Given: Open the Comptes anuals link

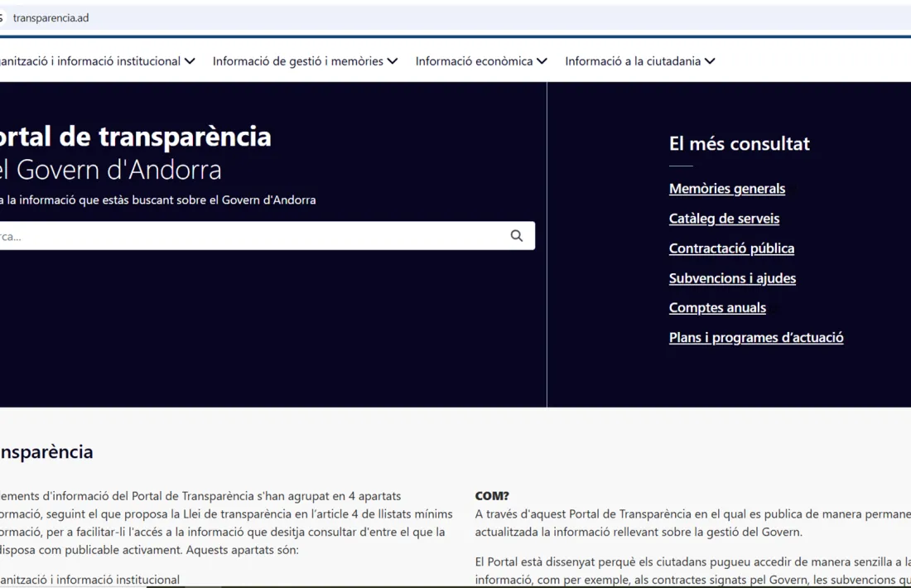Looking at the screenshot, I should [717, 307].
